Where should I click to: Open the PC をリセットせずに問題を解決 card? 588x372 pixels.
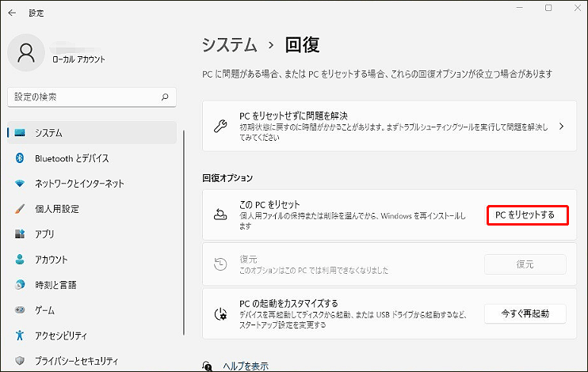click(389, 127)
